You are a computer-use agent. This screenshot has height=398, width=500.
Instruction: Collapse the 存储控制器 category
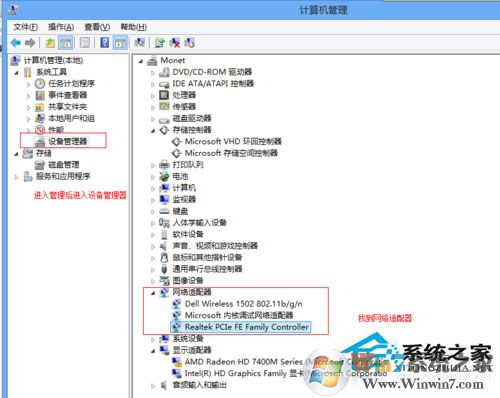click(153, 130)
